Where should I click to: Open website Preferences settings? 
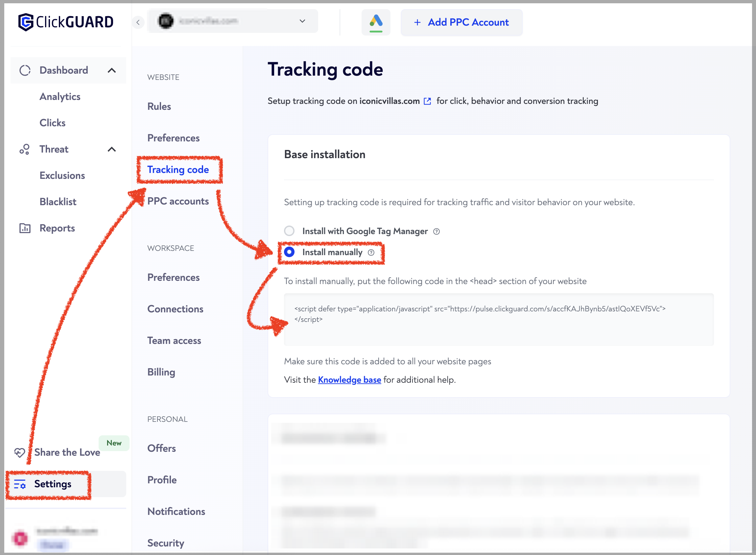(173, 138)
